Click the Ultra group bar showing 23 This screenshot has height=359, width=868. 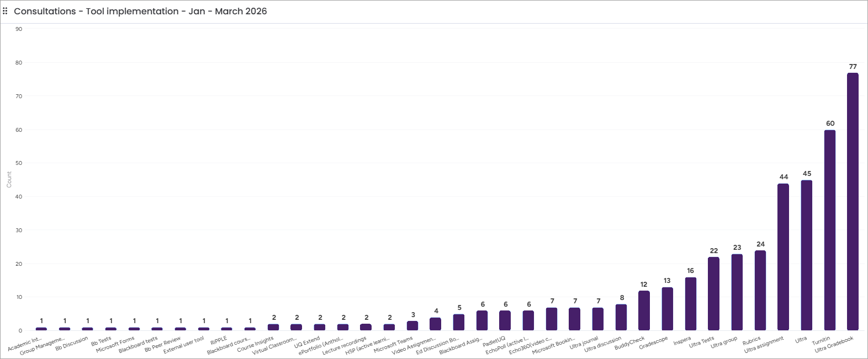tap(737, 292)
